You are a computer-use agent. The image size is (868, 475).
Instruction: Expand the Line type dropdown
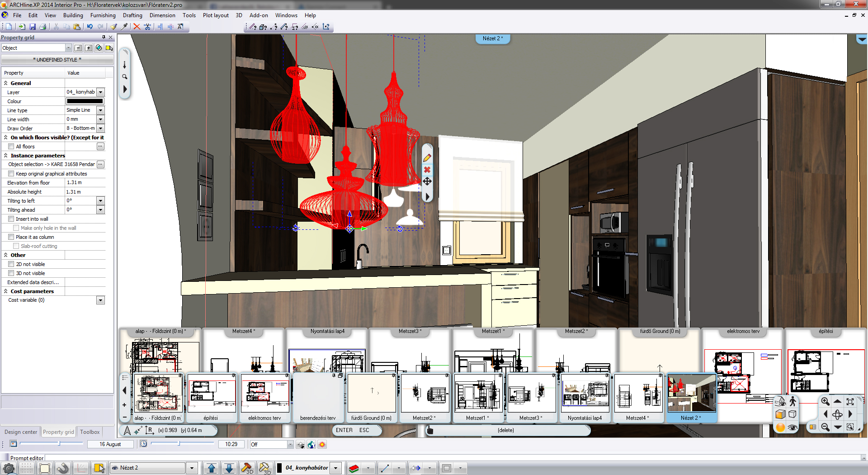(100, 110)
